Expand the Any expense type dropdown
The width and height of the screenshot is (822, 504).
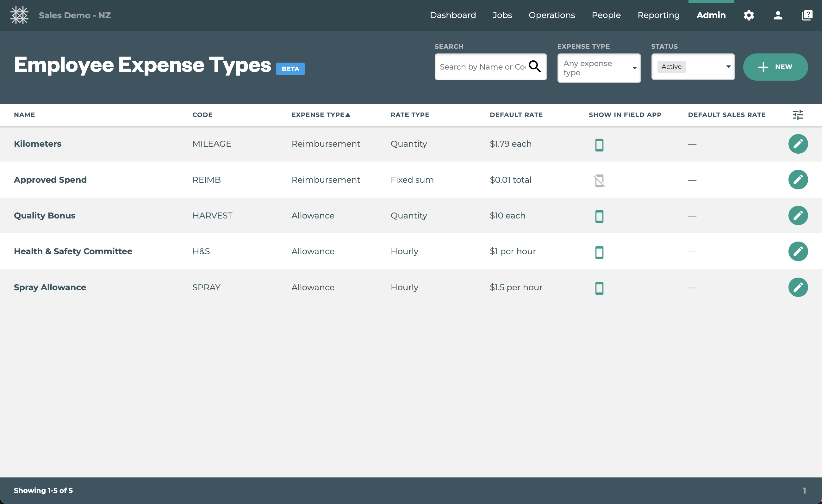click(x=599, y=68)
